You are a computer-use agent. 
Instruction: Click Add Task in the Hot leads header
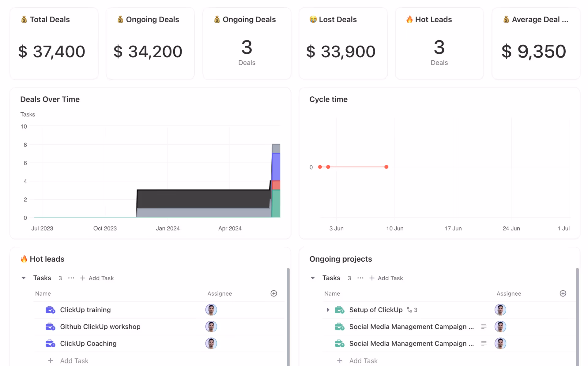(x=97, y=278)
